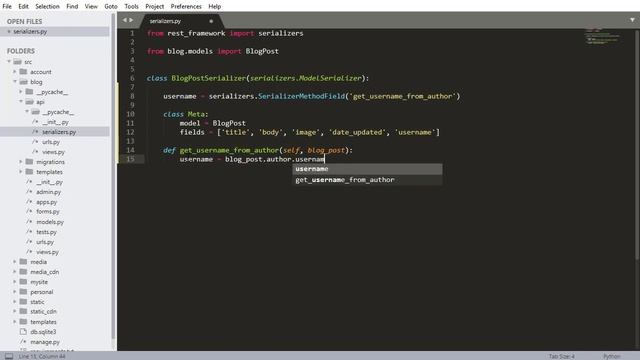Click 'Line 15, Column 44' in the status bar
The image size is (640, 360).
click(42, 356)
